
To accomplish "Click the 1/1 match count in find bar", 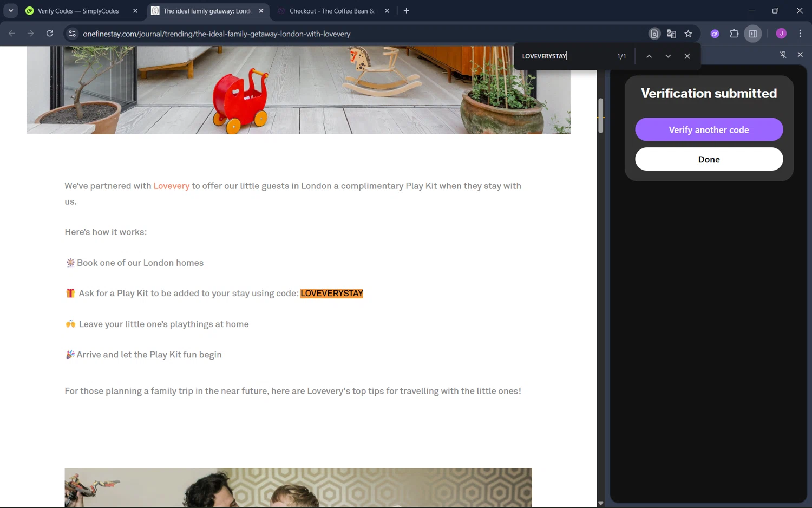I will point(621,56).
